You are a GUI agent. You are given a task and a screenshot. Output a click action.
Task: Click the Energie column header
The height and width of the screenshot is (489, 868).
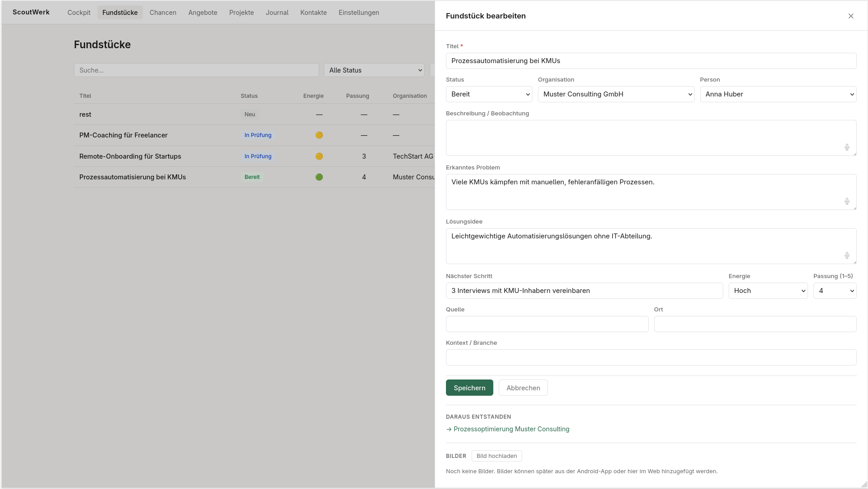pyautogui.click(x=313, y=96)
